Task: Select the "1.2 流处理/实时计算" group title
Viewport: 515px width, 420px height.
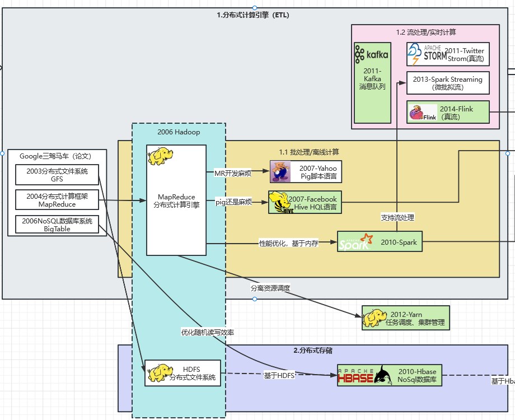Action: [425, 32]
